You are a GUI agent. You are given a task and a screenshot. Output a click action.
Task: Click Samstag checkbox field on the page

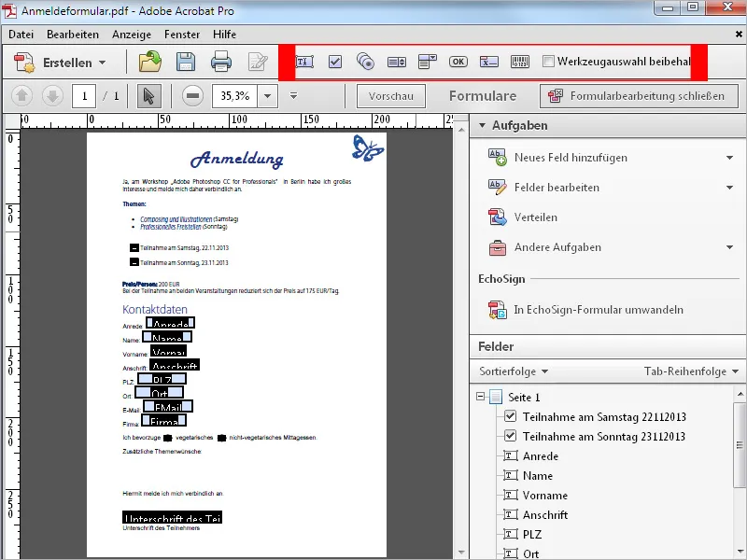tap(134, 247)
